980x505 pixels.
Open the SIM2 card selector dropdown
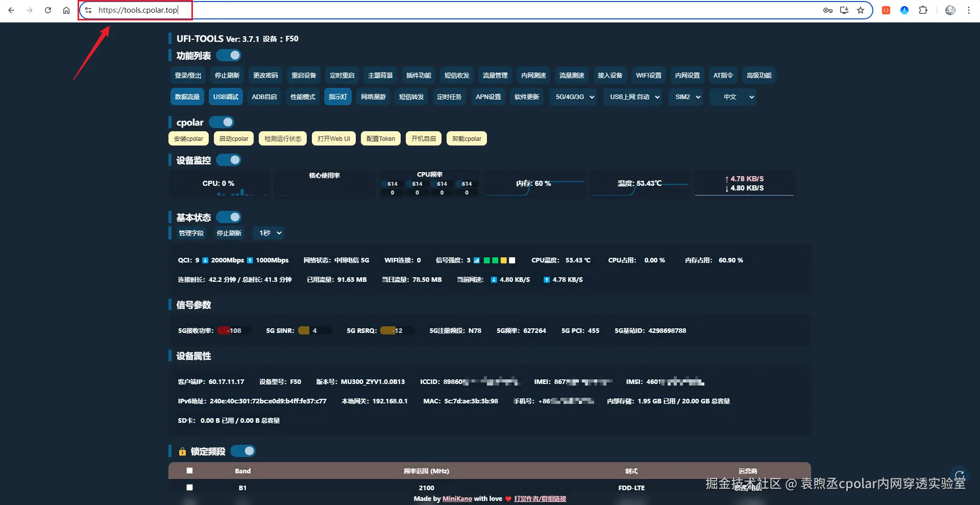(x=687, y=97)
